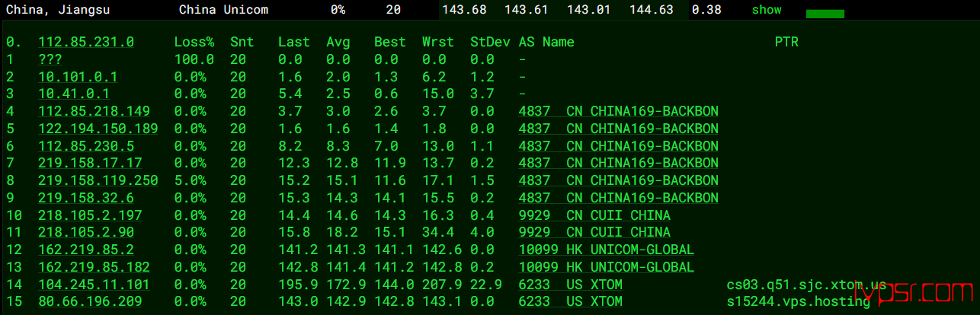980x315 pixels.
Task: Open IP link 112.85.218.149
Action: [94, 111]
